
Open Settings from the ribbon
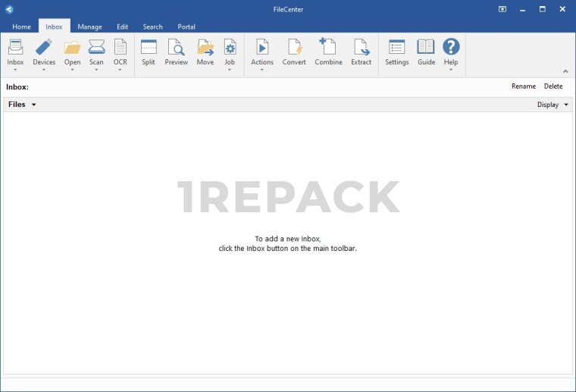click(x=396, y=48)
